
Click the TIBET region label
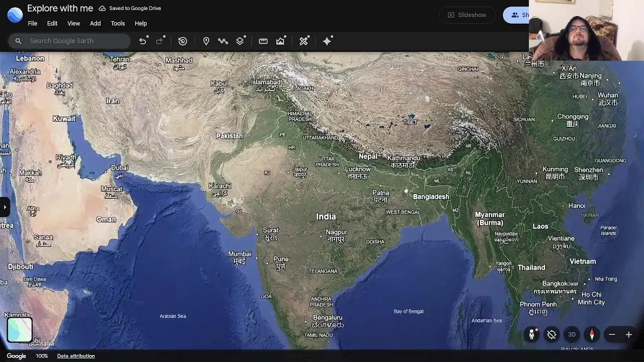(x=410, y=123)
